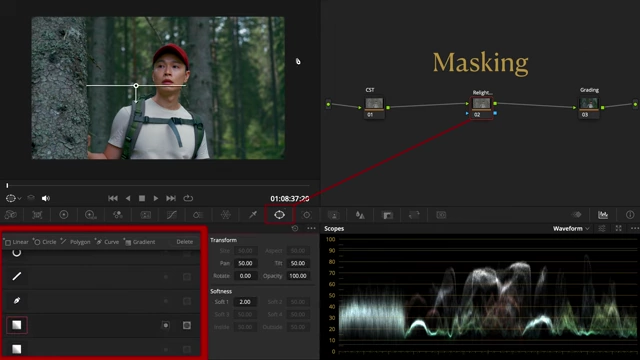The image size is (640, 360).
Task: Toggle mask on polygon window row
Action: [x=187, y=277]
